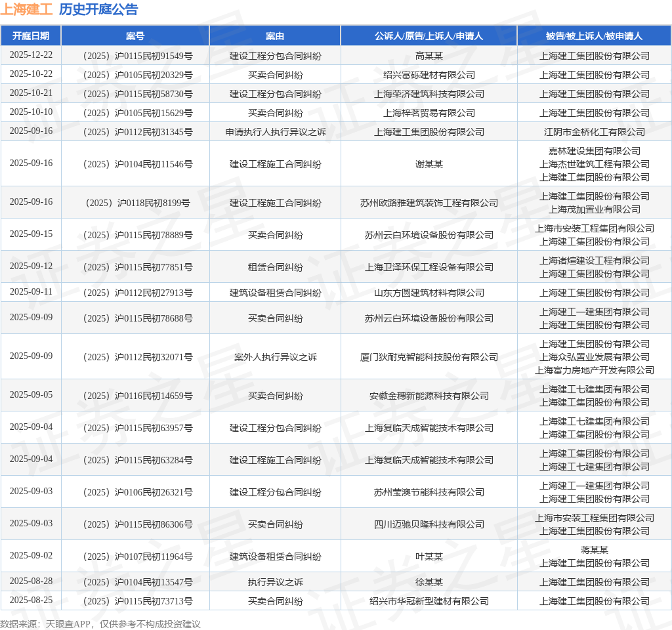This screenshot has height=630, width=672.
Task: Select date cell 2025-08-28
Action: click(31, 581)
